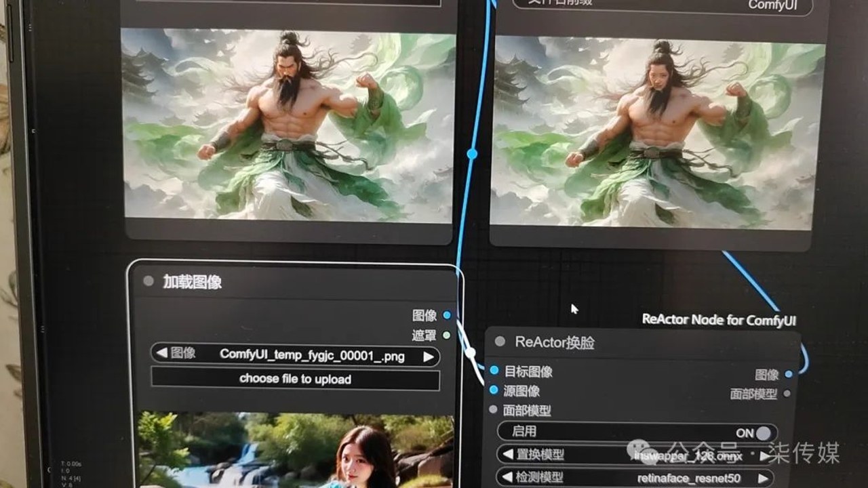This screenshot has height=488, width=868.
Task: Select the next image with the 图像 right arrow
Action: pos(429,357)
